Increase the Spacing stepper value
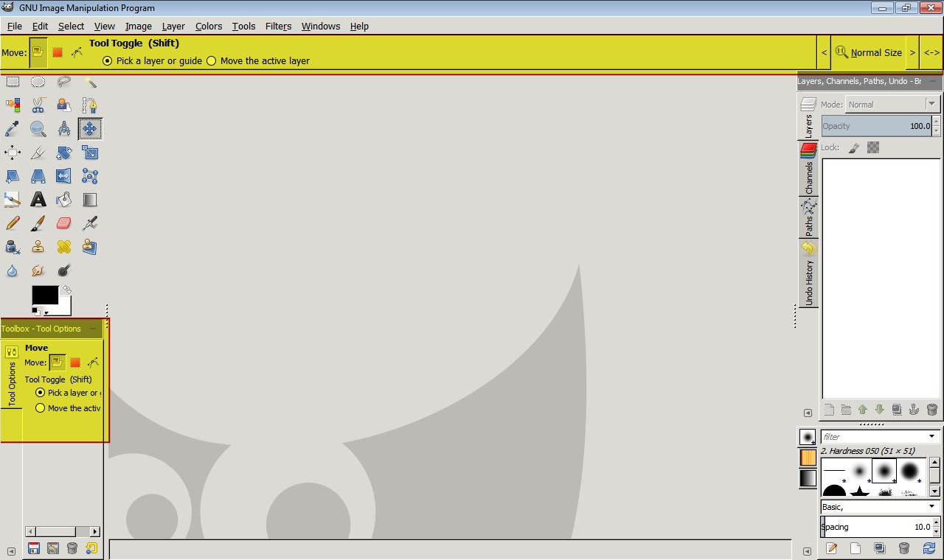 pos(937,522)
